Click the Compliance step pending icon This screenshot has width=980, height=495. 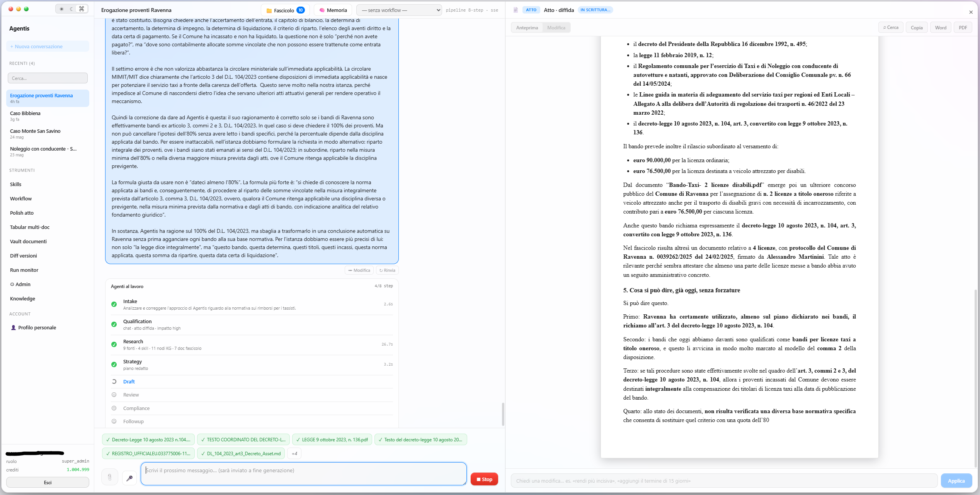tap(114, 408)
